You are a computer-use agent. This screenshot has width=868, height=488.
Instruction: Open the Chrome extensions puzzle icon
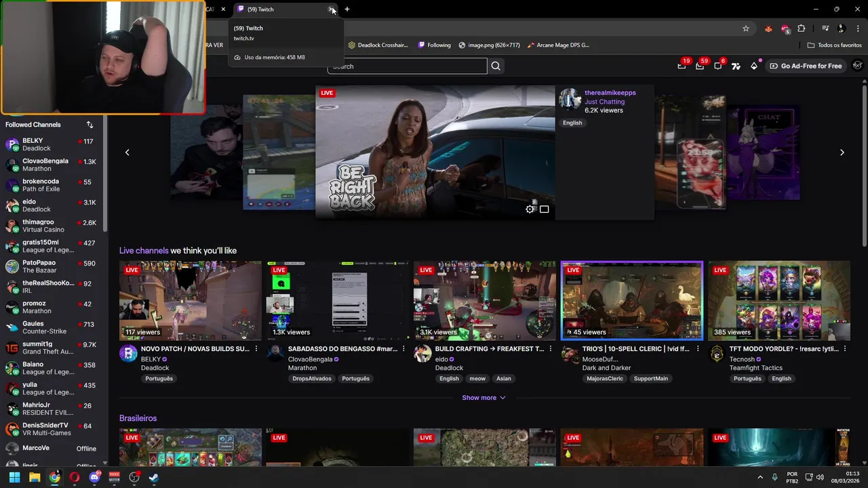802,28
